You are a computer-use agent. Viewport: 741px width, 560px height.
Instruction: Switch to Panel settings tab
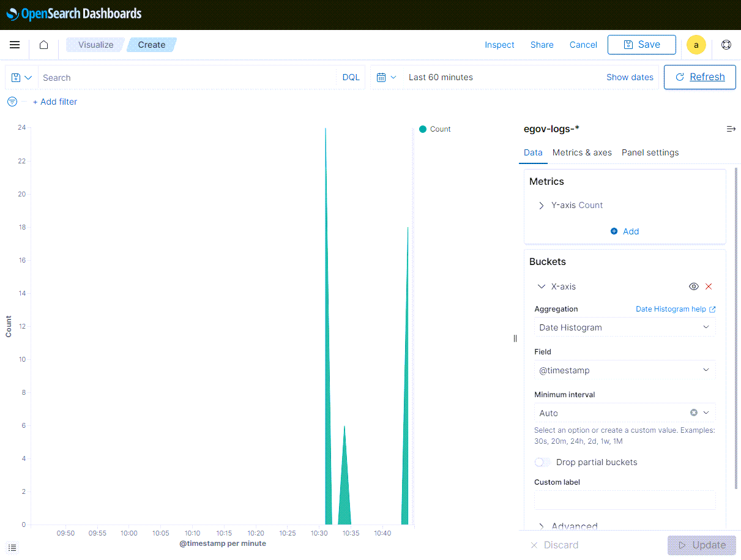(650, 152)
